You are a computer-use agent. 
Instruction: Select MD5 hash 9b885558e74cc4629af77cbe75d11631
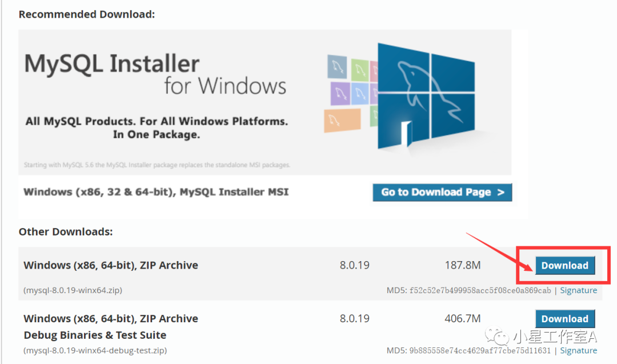click(x=480, y=351)
